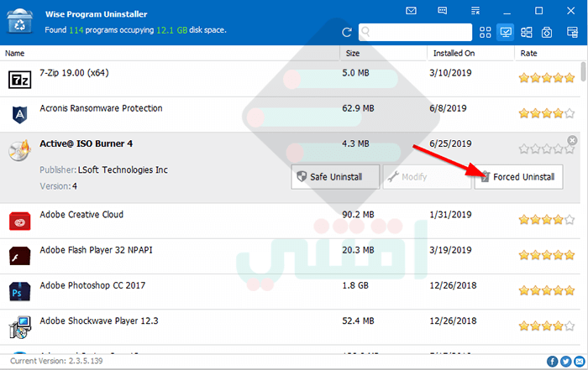588x370 pixels.
Task: Select '7-Zip 19.00 (x64)' name text
Action: click(x=74, y=73)
